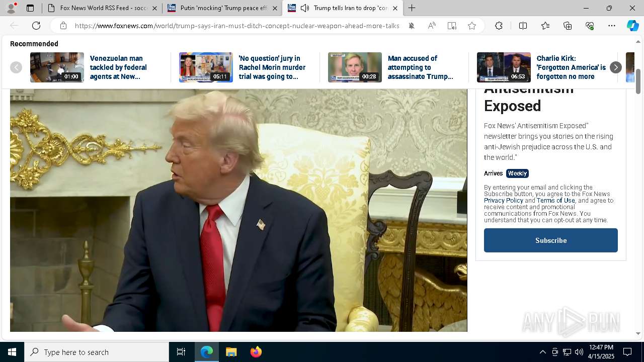Open Microsoft Edge from taskbar
The height and width of the screenshot is (362, 644).
pyautogui.click(x=207, y=352)
